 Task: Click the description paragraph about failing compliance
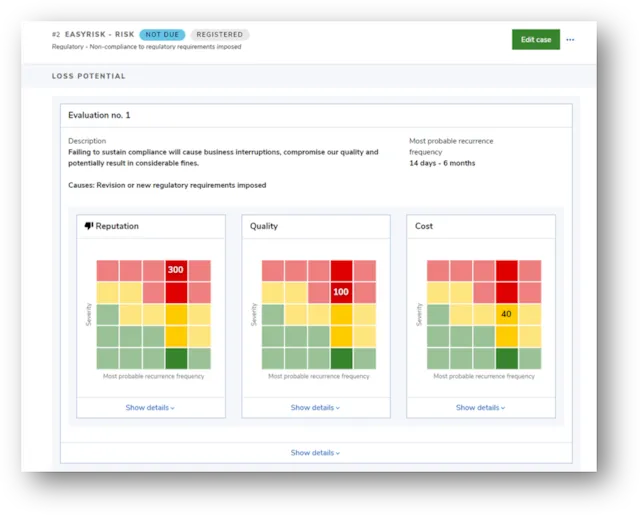pyautogui.click(x=223, y=158)
